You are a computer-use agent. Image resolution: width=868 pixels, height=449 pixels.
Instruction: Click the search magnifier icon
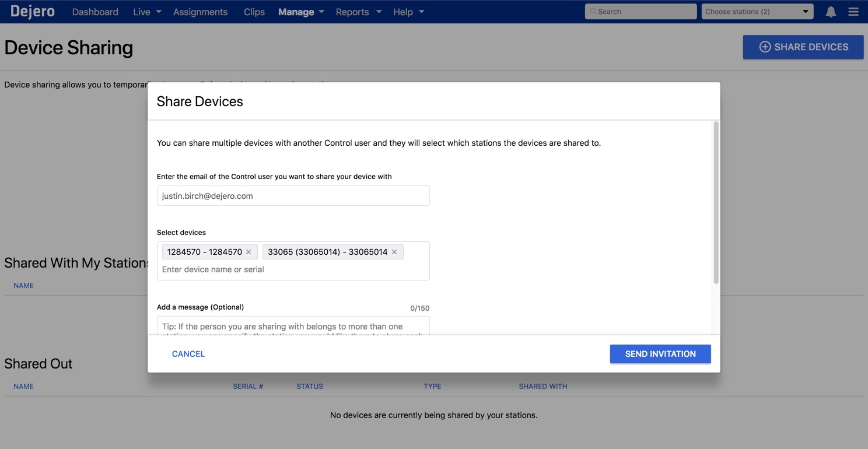tap(593, 12)
